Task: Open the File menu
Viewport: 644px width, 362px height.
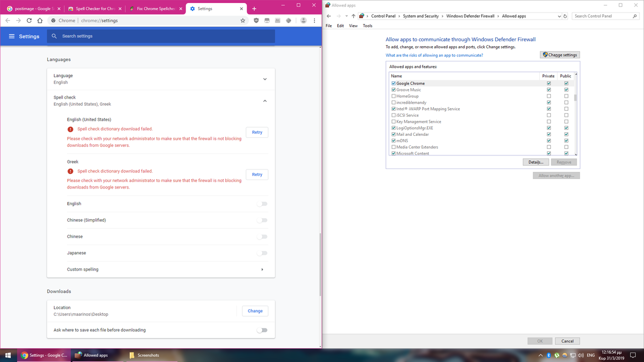Action: coord(329,26)
